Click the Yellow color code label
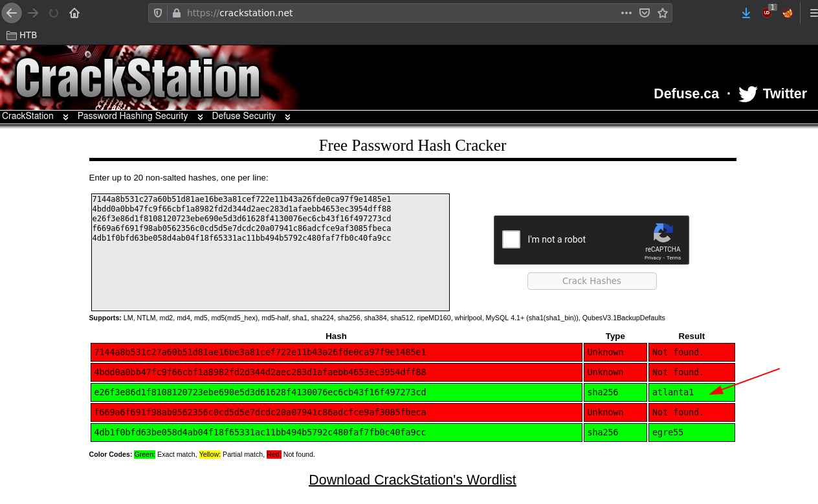 [210, 454]
